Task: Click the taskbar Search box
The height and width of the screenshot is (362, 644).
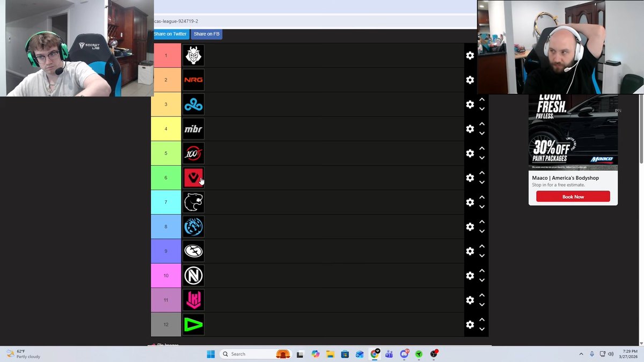Action: [255, 354]
